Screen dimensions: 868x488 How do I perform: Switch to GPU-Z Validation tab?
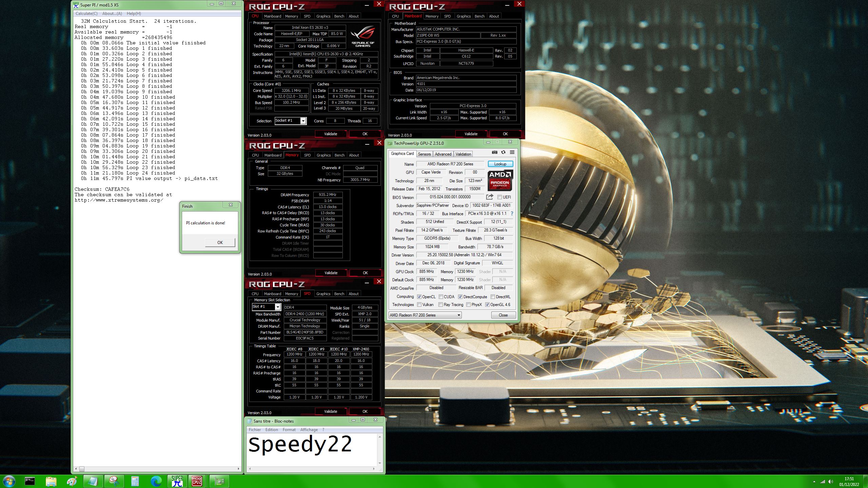(x=463, y=154)
